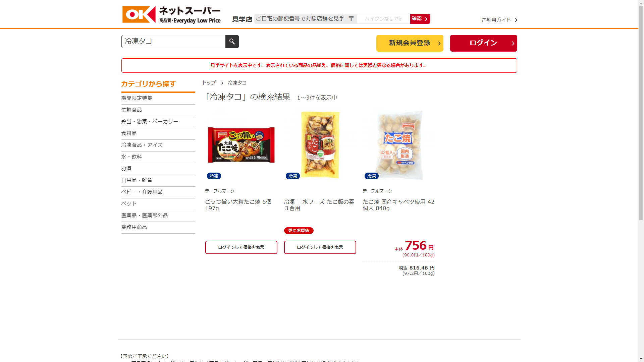Open the ご利用ガイド chevron link
644x362 pixels.
coord(499,20)
